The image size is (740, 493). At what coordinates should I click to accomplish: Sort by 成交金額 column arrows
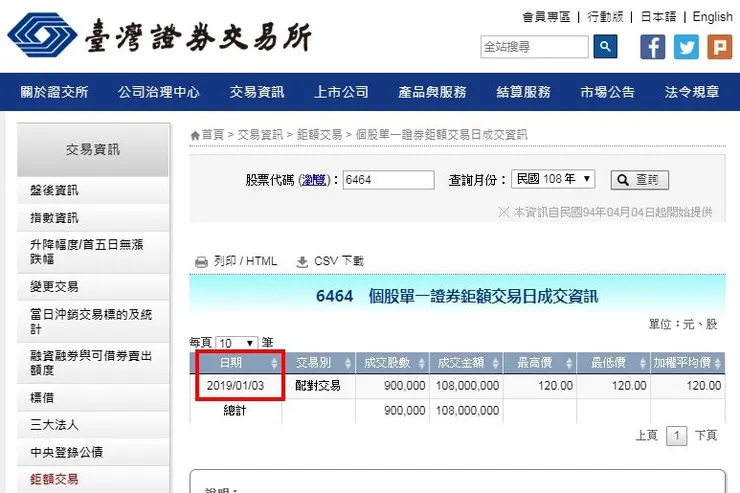point(495,363)
